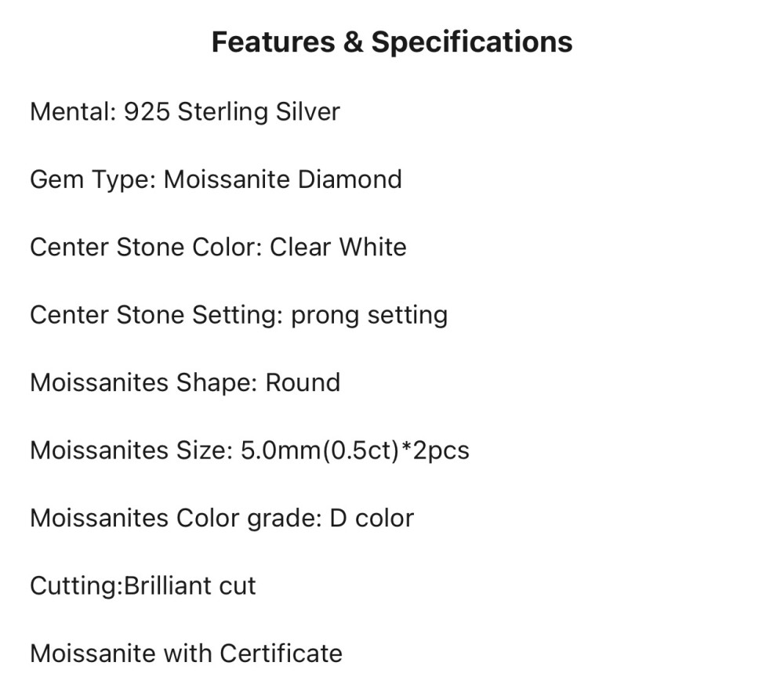This screenshot has width=784, height=695.
Task: Click the words Clear White
Action: coord(338,247)
